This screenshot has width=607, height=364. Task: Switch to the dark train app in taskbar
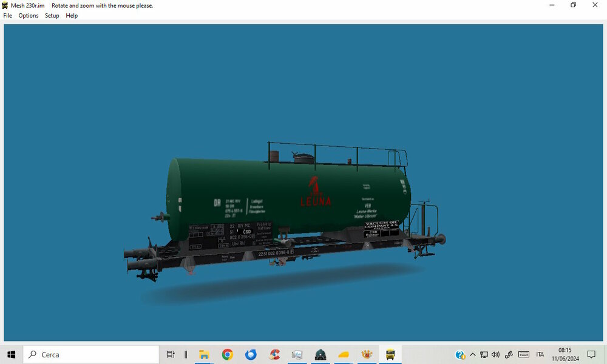click(x=320, y=354)
